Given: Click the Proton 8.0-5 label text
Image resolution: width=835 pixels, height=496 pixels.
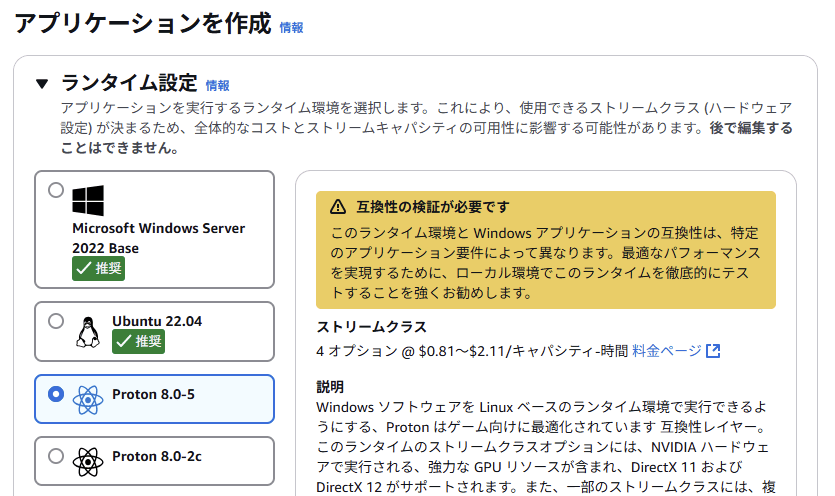Looking at the screenshot, I should pos(153,394).
